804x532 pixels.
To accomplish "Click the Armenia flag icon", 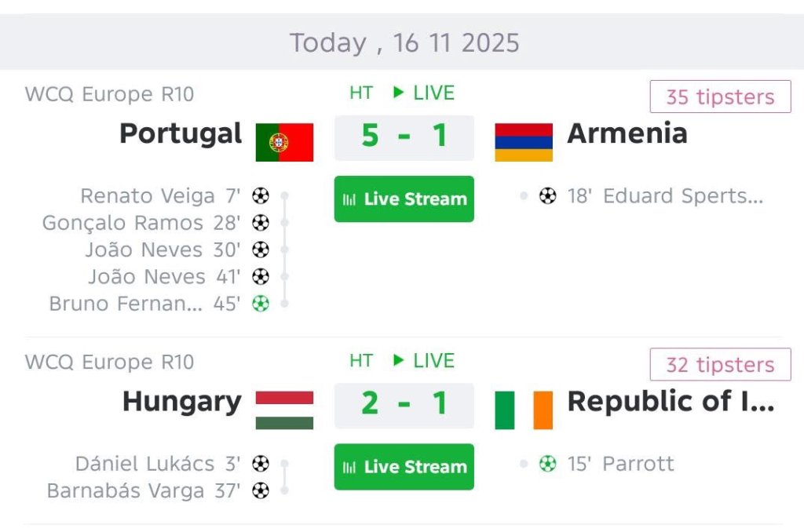I will (x=524, y=142).
